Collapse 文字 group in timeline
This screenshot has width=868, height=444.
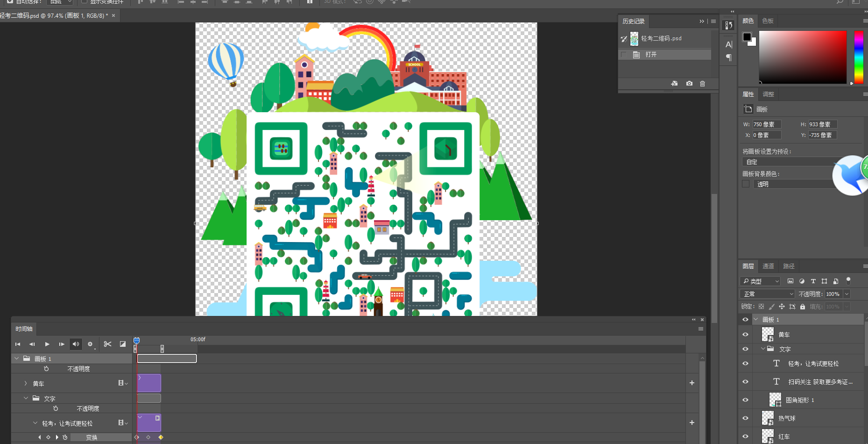pyautogui.click(x=26, y=398)
